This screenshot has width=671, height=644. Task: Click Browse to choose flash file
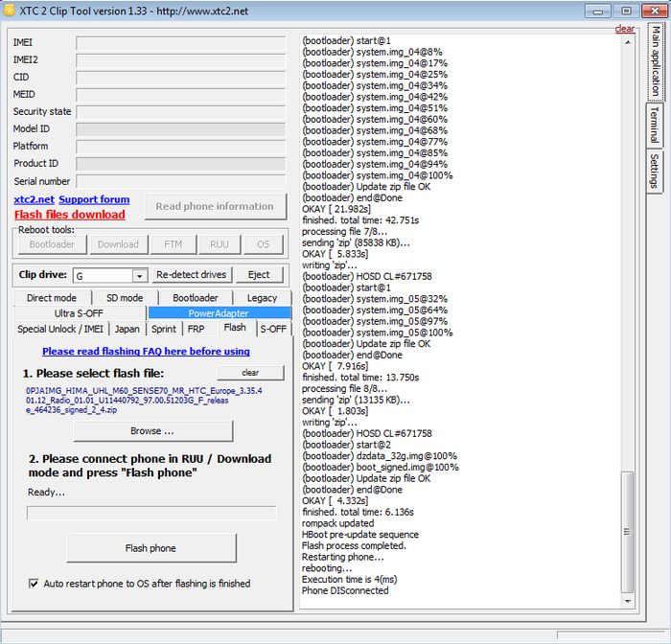[152, 430]
